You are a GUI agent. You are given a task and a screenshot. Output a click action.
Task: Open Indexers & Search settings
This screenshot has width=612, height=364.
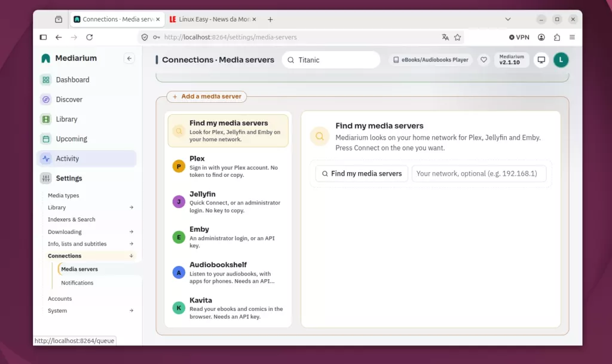pos(72,219)
